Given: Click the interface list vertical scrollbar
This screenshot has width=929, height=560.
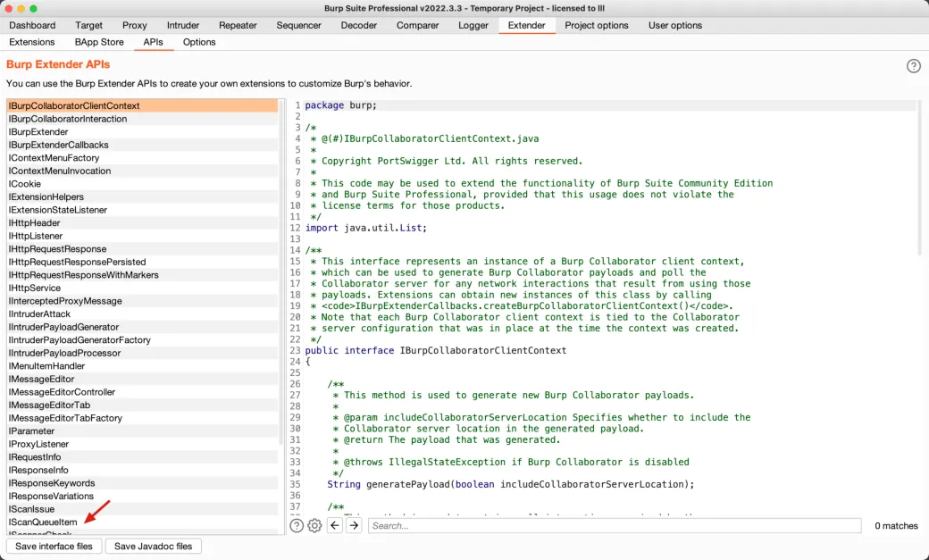Looking at the screenshot, I should coord(281,272).
